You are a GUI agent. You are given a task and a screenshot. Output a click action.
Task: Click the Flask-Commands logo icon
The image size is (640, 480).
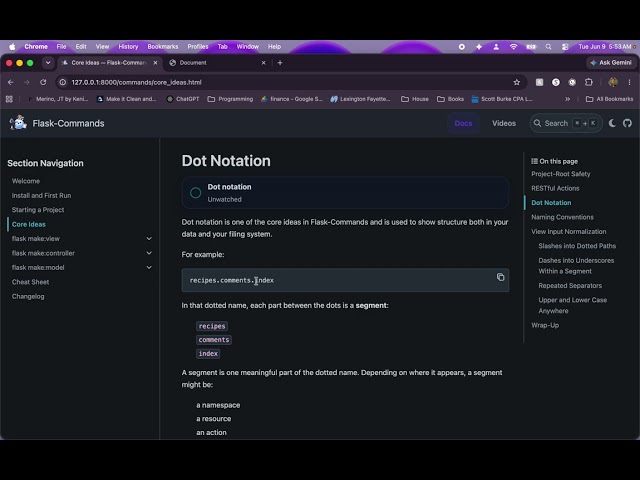[x=18, y=123]
